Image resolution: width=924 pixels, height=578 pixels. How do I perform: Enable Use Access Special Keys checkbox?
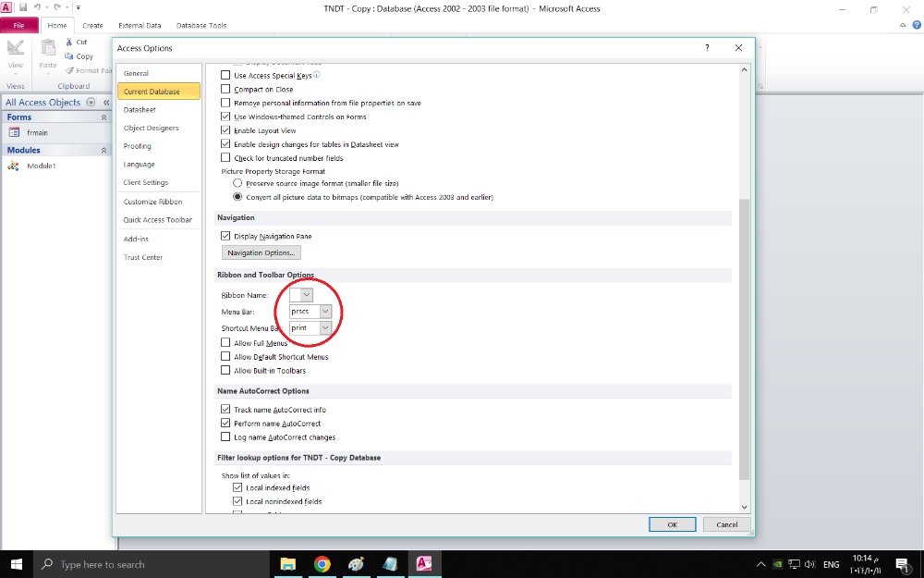(225, 75)
